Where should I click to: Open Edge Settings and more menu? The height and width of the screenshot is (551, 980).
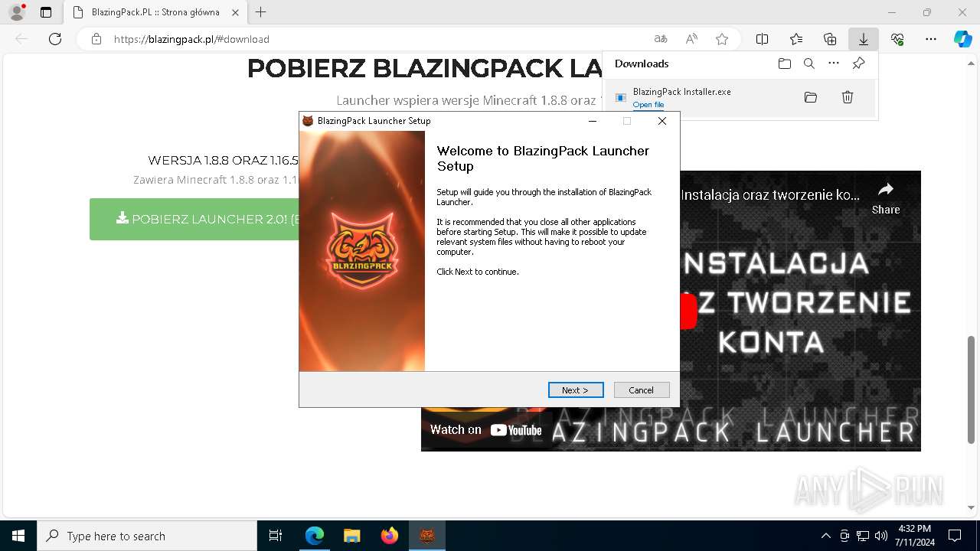click(930, 39)
